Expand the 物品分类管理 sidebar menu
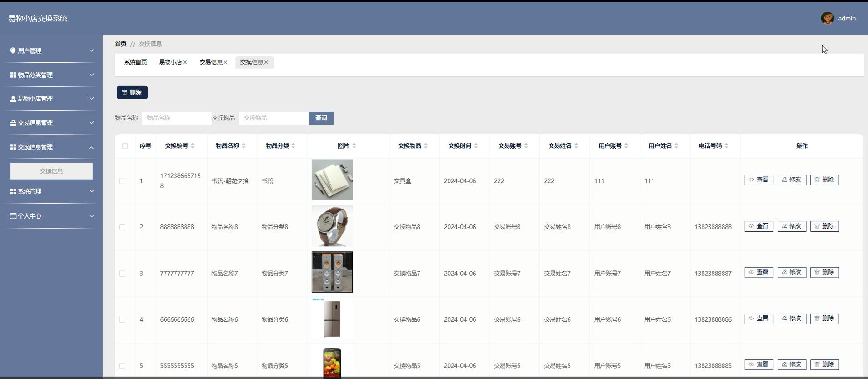The height and width of the screenshot is (379, 868). coord(51,75)
